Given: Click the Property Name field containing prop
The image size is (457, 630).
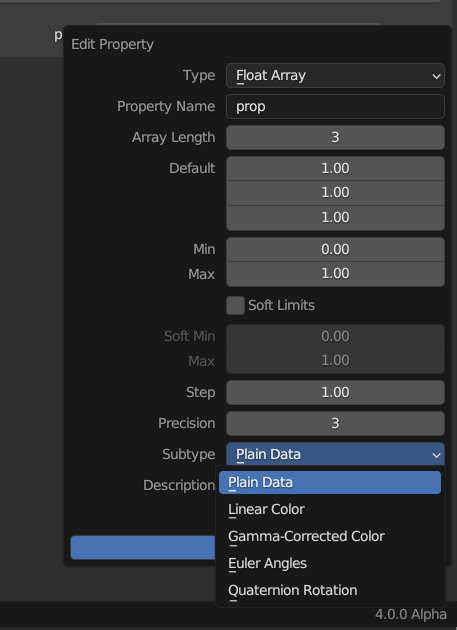Looking at the screenshot, I should (x=335, y=106).
